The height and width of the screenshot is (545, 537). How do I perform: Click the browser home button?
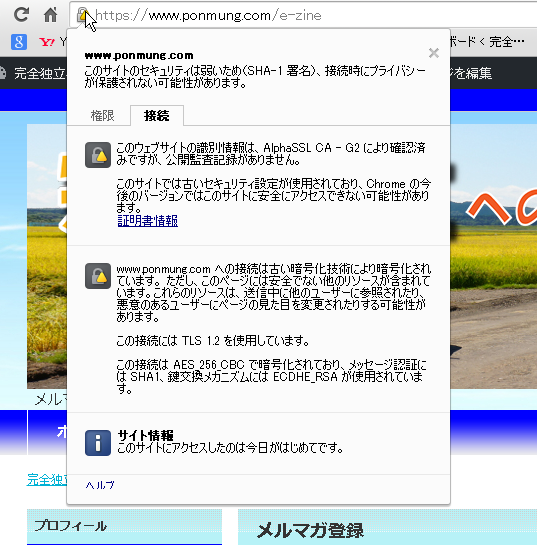click(50, 15)
